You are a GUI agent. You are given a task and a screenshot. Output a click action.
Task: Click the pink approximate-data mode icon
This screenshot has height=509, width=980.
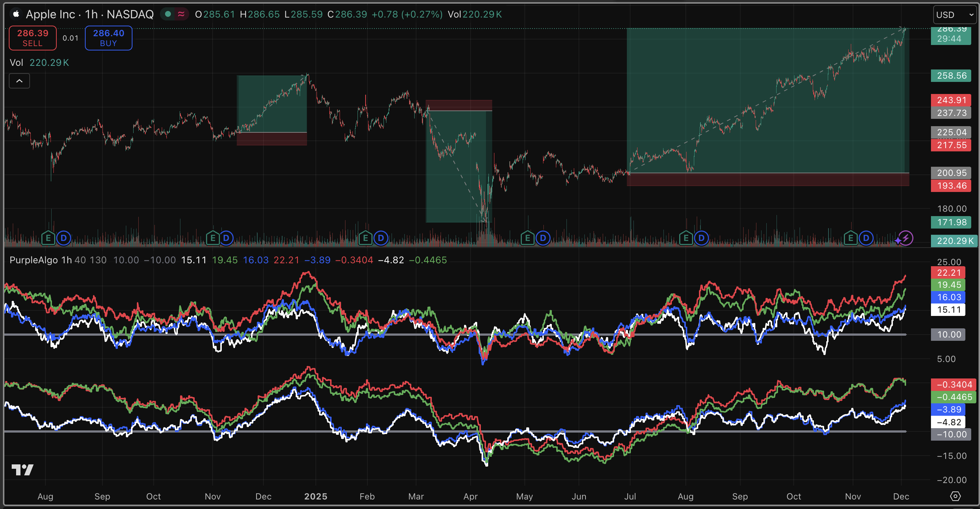tap(181, 14)
